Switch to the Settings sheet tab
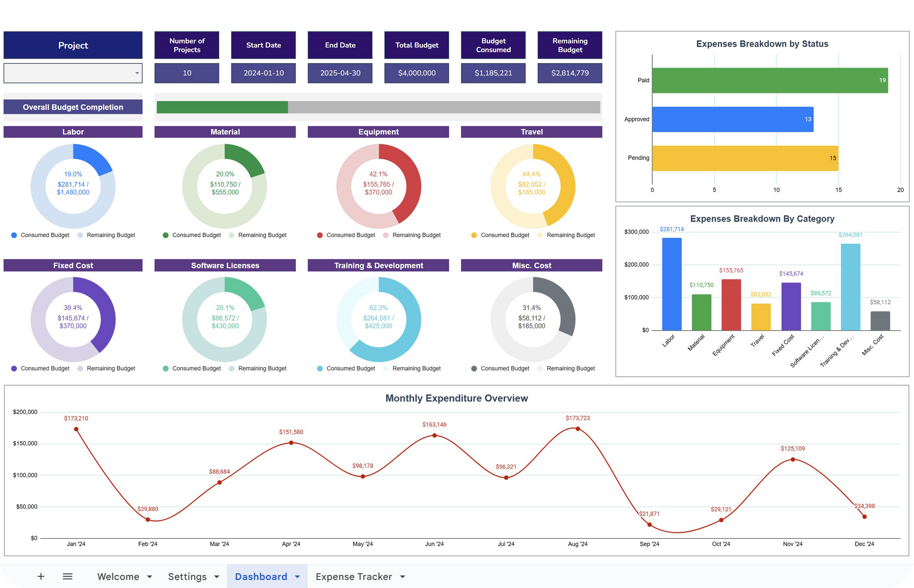Image resolution: width=914 pixels, height=588 pixels. click(187, 576)
